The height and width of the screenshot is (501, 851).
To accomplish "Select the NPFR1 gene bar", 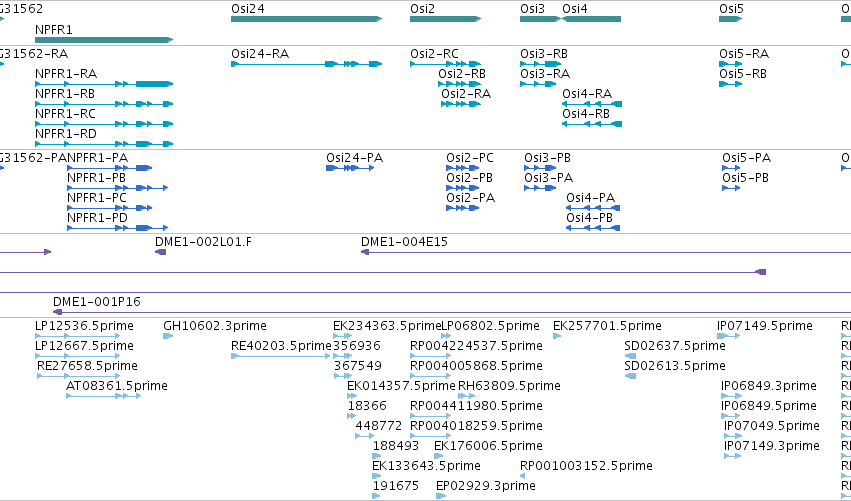I will coord(104,40).
